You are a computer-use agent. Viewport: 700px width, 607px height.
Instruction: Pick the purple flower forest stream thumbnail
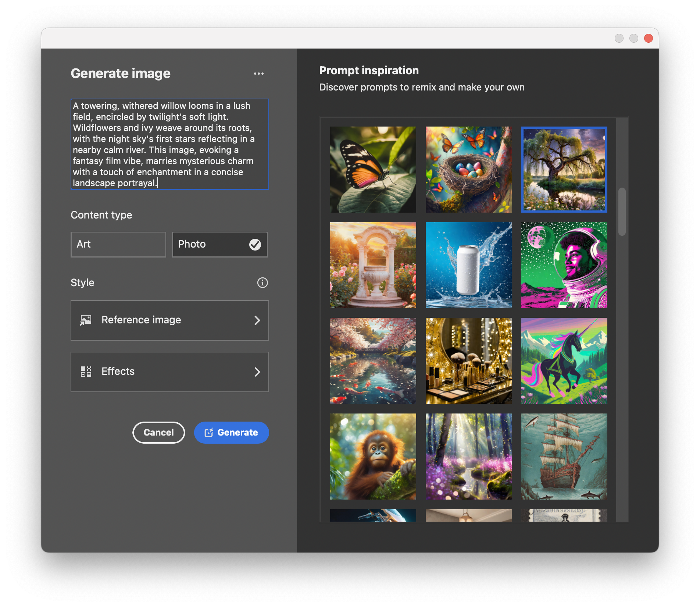(469, 457)
